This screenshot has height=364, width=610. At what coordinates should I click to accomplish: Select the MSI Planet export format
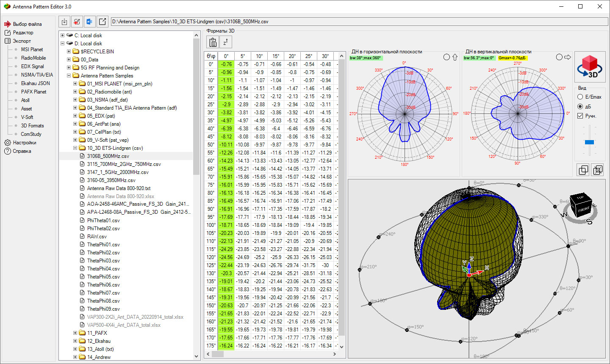coord(32,50)
